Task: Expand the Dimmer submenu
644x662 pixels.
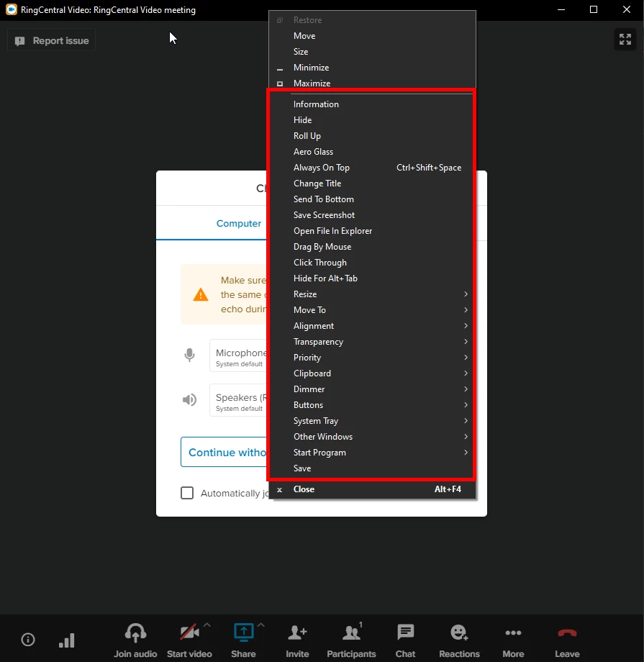Action: coord(373,389)
